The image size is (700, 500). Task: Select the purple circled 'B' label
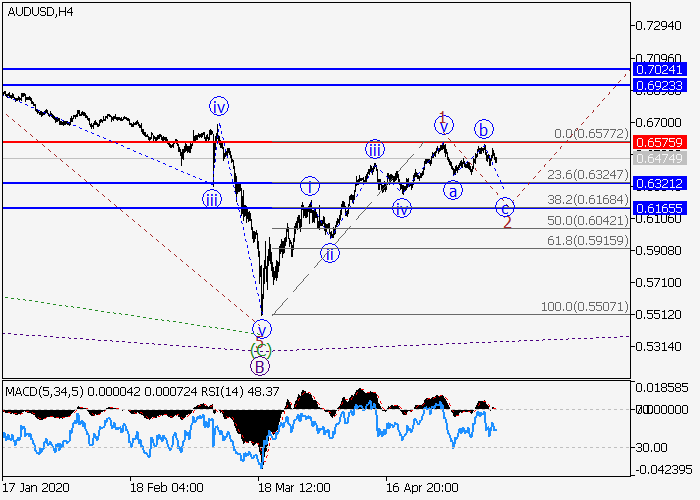click(x=260, y=366)
